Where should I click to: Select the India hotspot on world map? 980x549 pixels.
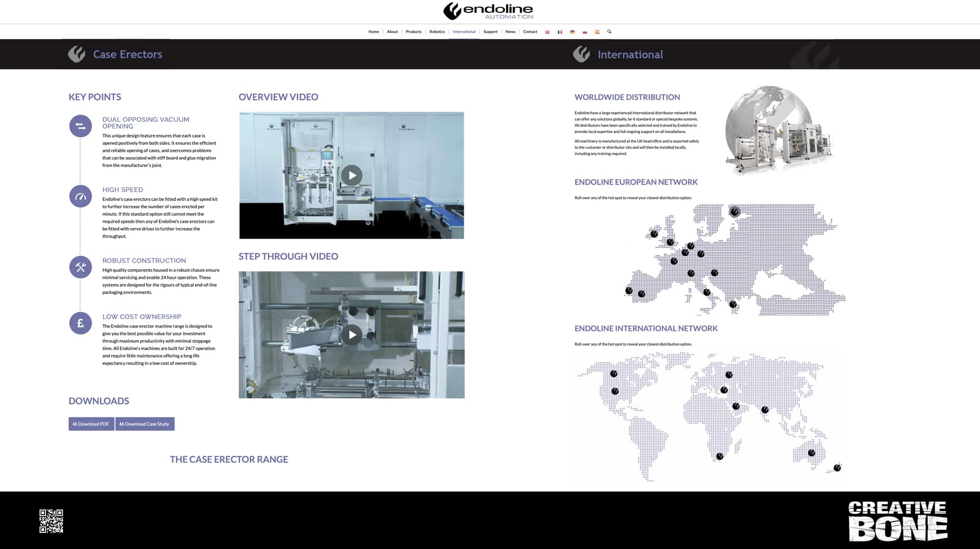click(x=765, y=410)
